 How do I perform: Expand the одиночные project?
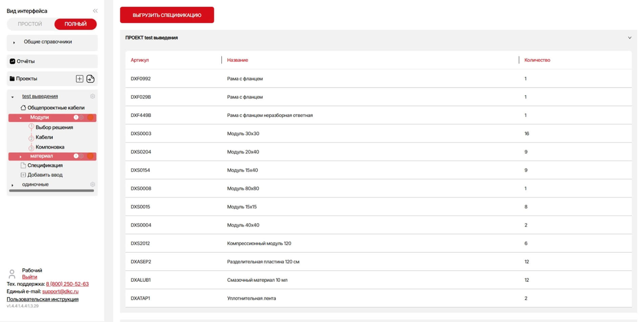click(x=13, y=185)
